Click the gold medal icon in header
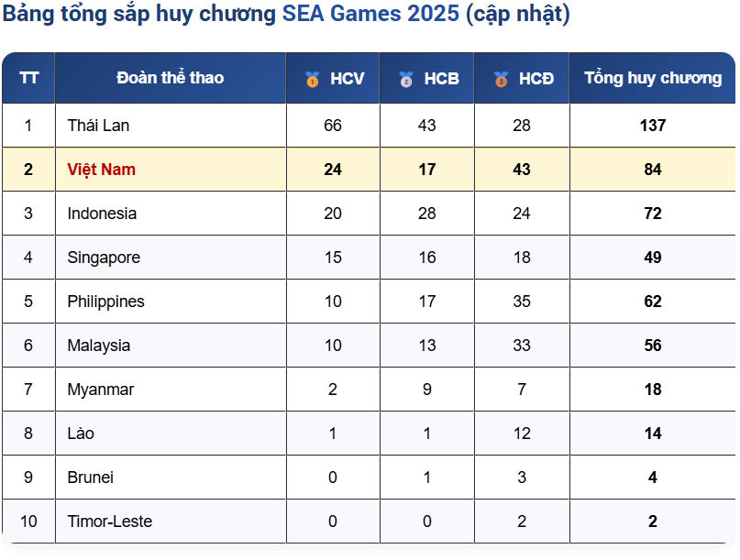Screen dimensions: 740x560 313,79
